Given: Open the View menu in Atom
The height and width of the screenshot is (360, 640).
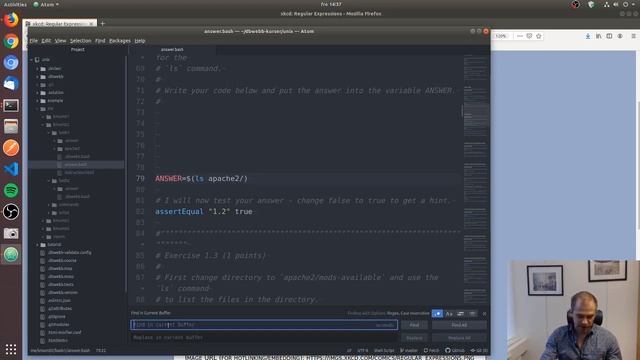Looking at the screenshot, I should pyautogui.click(x=60, y=41).
